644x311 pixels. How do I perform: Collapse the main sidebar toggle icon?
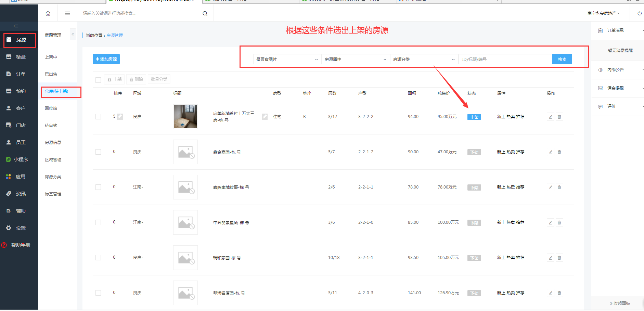point(16,26)
